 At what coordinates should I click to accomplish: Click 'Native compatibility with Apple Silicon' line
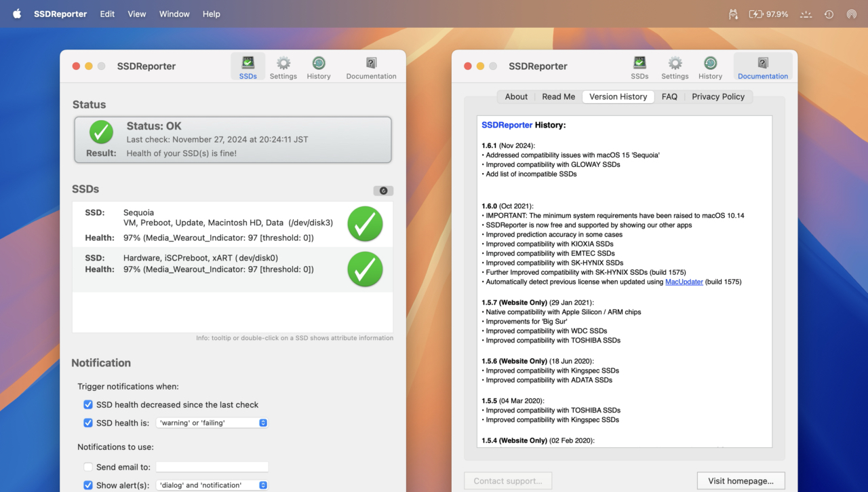(561, 311)
